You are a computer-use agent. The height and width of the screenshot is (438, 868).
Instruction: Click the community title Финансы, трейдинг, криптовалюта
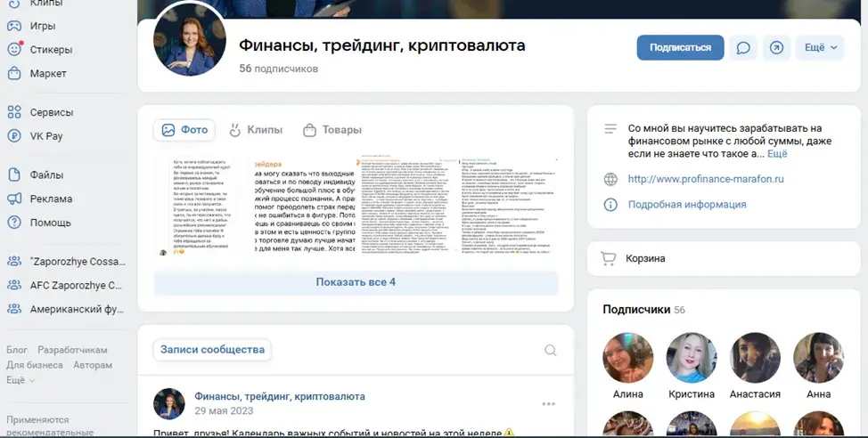[382, 45]
